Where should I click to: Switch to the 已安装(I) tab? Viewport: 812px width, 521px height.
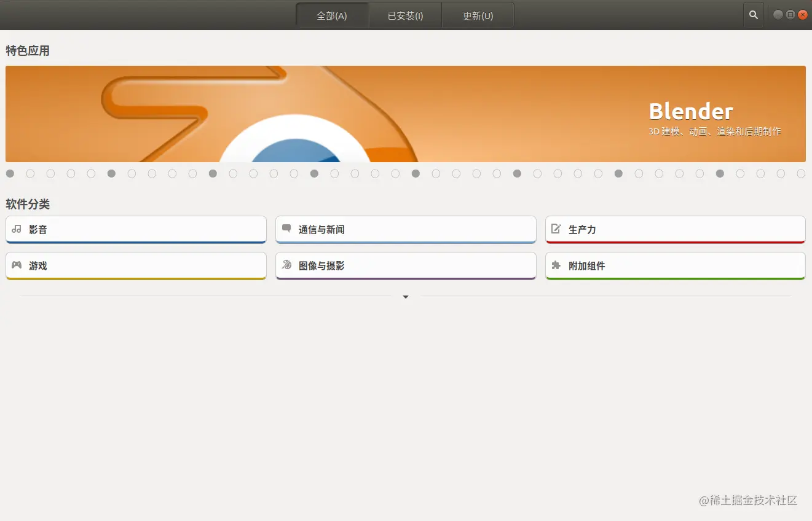tap(405, 15)
